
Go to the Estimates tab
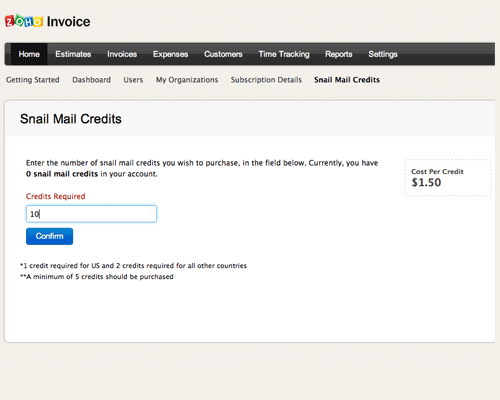[x=73, y=54]
